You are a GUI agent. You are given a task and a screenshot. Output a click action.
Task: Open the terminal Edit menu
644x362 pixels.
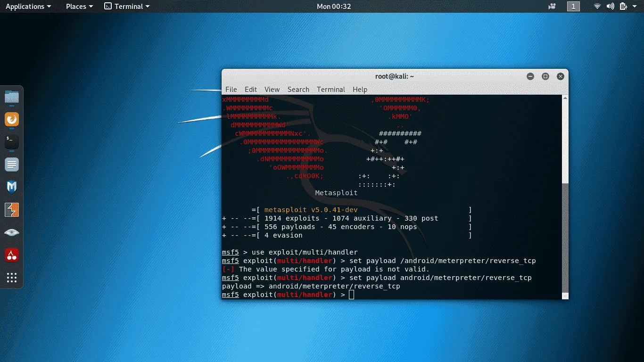point(251,89)
